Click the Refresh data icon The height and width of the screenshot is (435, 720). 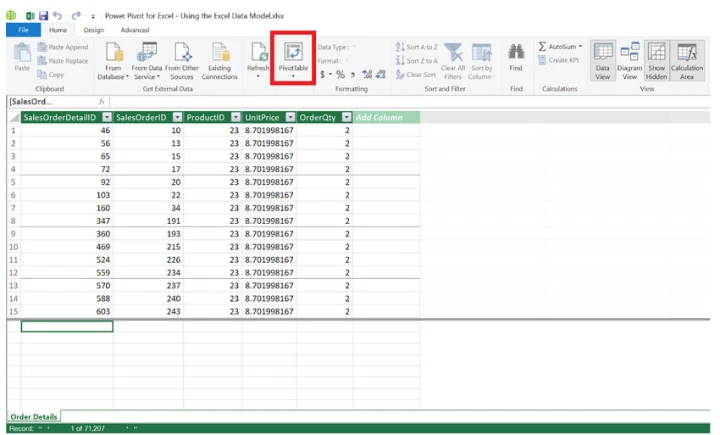pos(259,52)
